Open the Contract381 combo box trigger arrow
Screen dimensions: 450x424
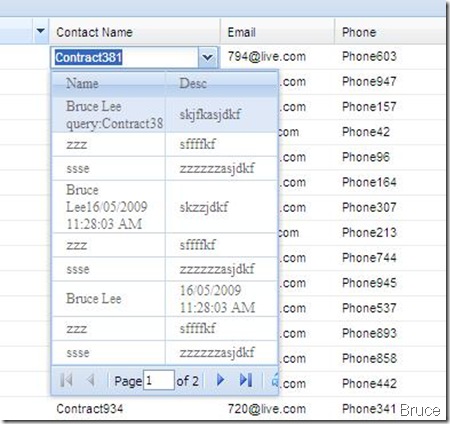207,58
